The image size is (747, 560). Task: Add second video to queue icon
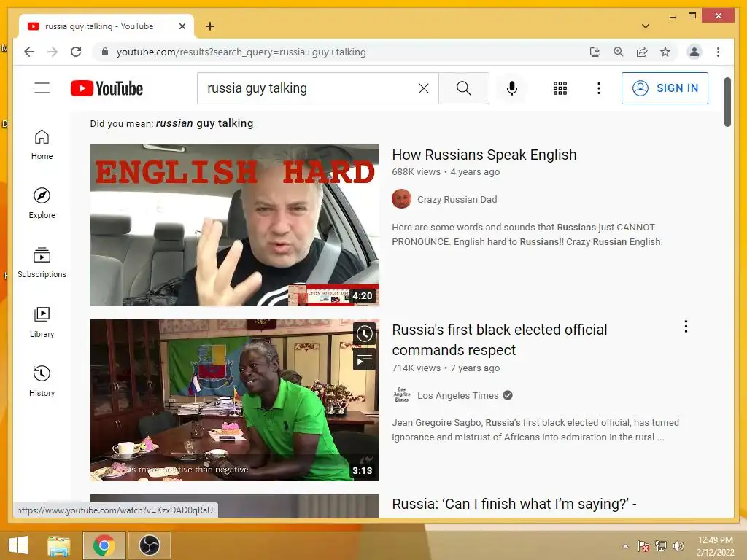tap(365, 359)
